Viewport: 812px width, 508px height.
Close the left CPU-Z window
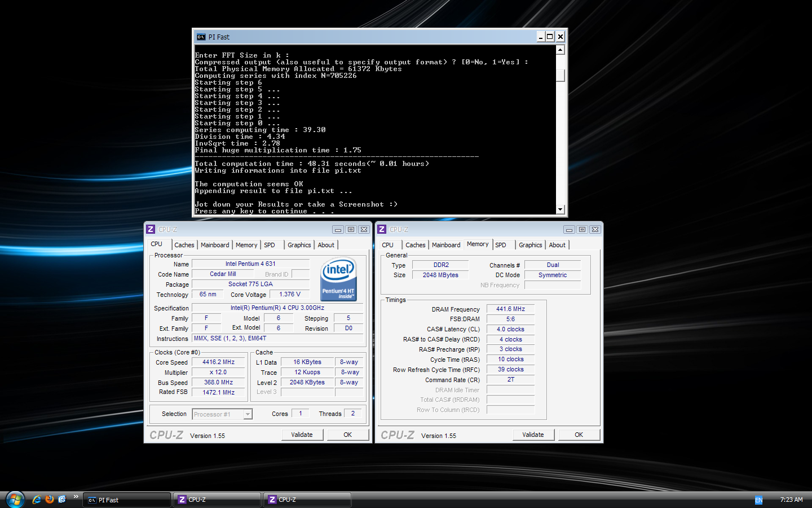364,230
